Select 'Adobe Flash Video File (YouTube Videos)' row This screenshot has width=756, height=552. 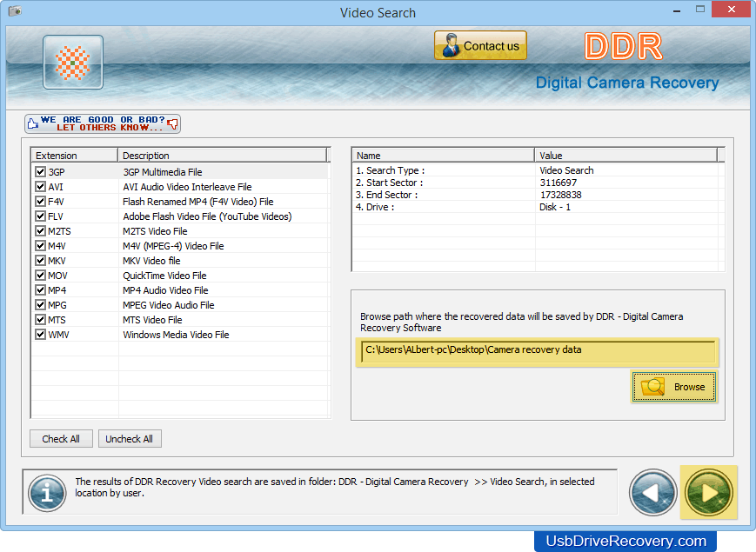pyautogui.click(x=207, y=216)
